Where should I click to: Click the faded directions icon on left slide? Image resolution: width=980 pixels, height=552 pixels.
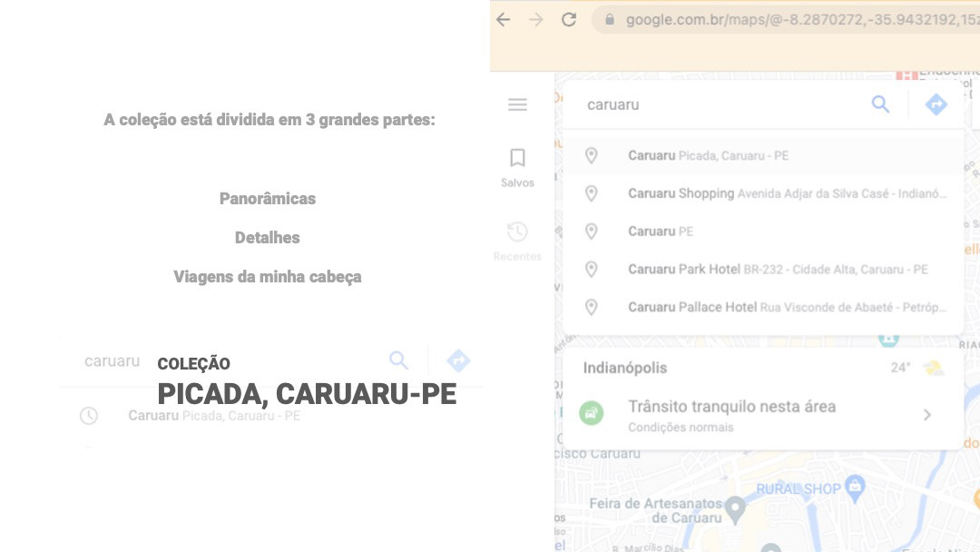point(458,360)
